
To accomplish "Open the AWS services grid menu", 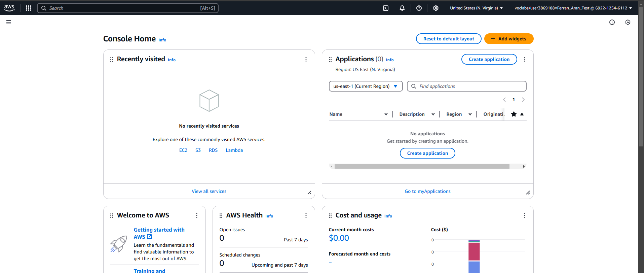I will [29, 8].
